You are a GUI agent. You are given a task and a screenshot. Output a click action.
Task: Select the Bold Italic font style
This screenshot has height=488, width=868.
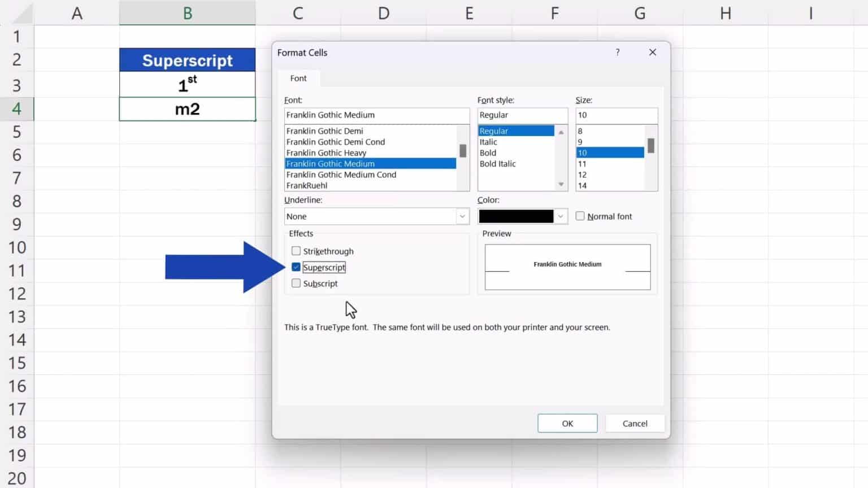[x=497, y=164]
